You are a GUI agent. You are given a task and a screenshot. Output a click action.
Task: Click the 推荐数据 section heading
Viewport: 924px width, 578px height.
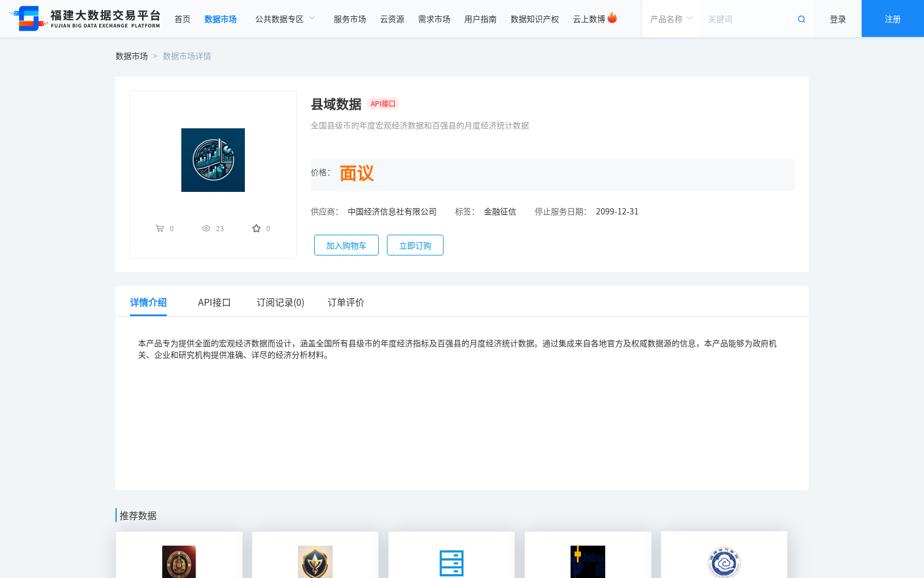click(138, 516)
